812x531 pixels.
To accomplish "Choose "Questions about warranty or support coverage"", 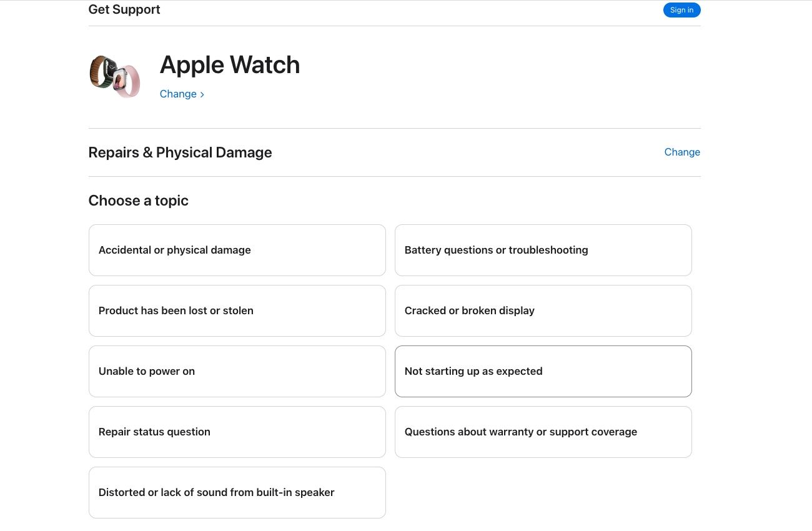I will click(543, 432).
